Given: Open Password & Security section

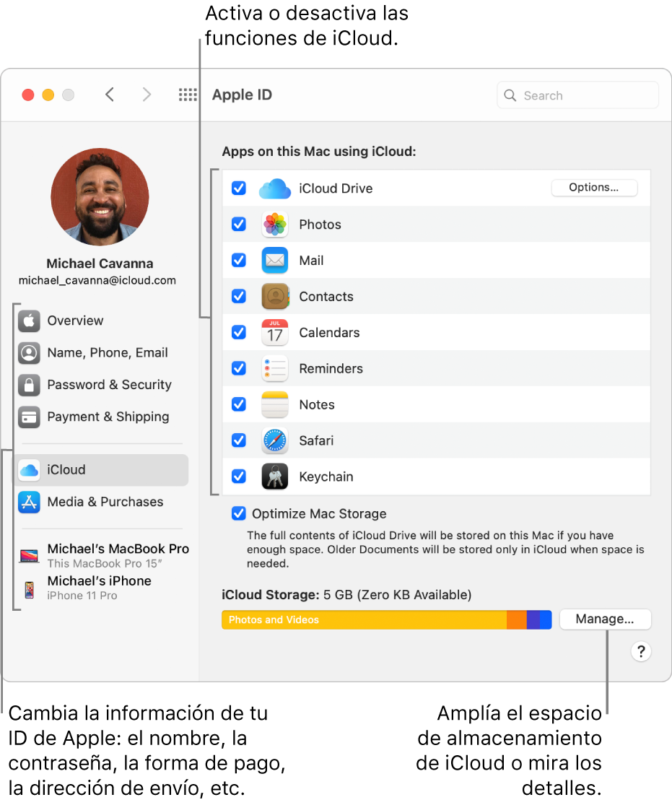Looking at the screenshot, I should click(x=102, y=385).
